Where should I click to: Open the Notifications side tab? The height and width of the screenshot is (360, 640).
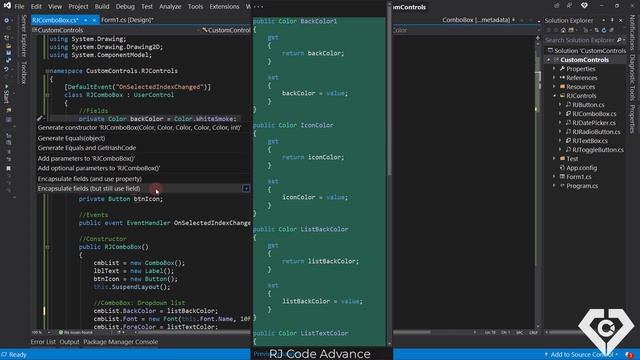(632, 33)
